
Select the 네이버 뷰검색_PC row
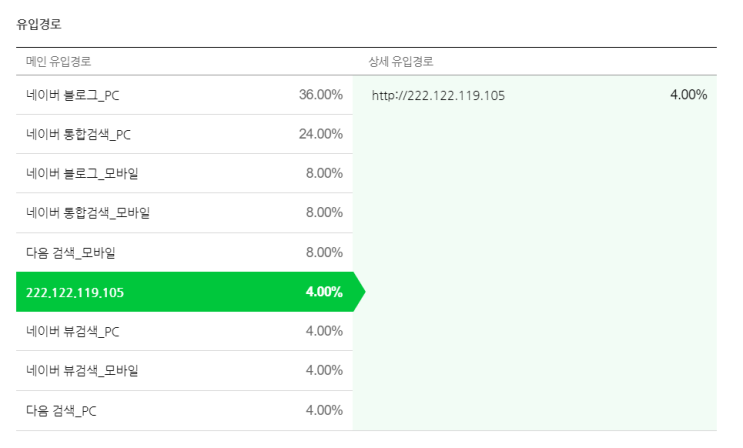(x=184, y=331)
